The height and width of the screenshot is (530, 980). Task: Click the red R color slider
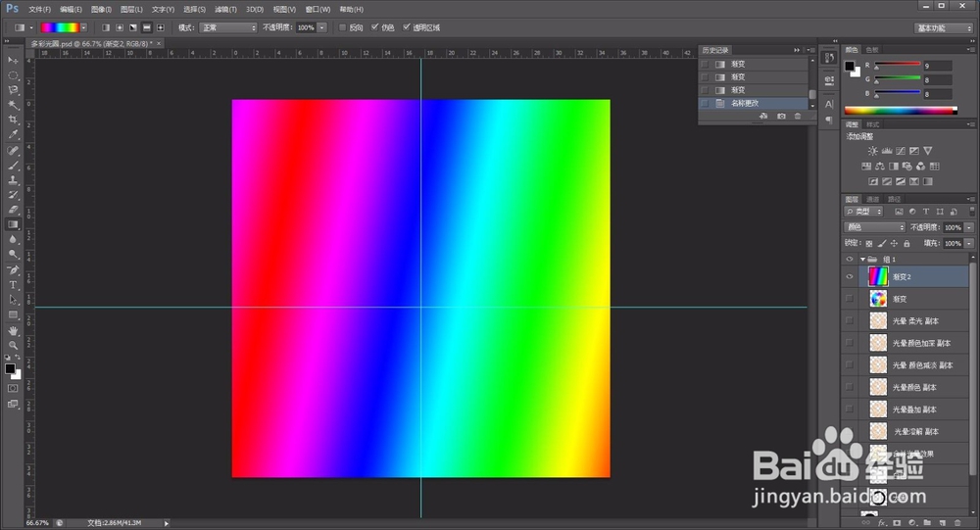(x=898, y=65)
